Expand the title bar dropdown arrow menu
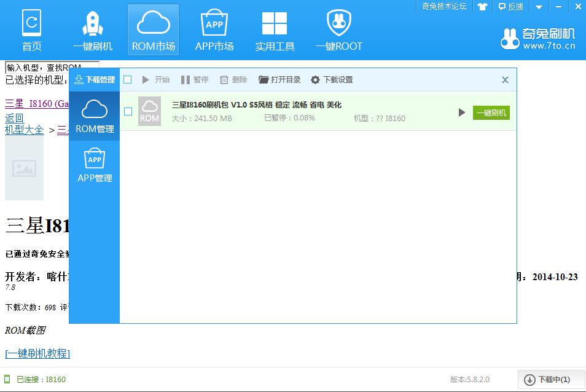The width and height of the screenshot is (586, 392). tap(539, 7)
